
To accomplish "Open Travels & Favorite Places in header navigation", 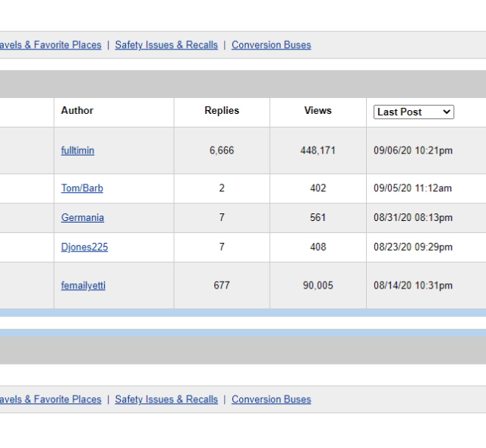I will coord(50,45).
